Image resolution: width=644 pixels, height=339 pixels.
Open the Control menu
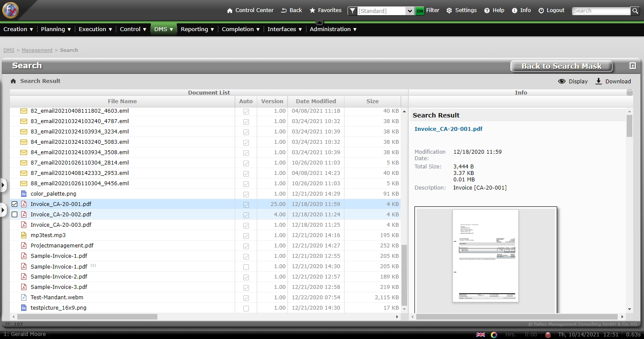click(134, 29)
